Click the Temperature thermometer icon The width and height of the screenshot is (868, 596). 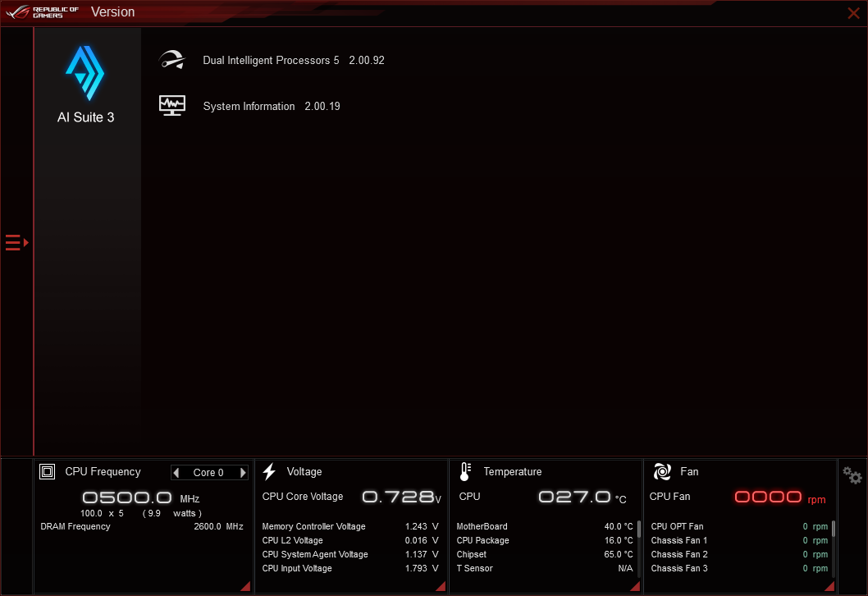coord(465,471)
